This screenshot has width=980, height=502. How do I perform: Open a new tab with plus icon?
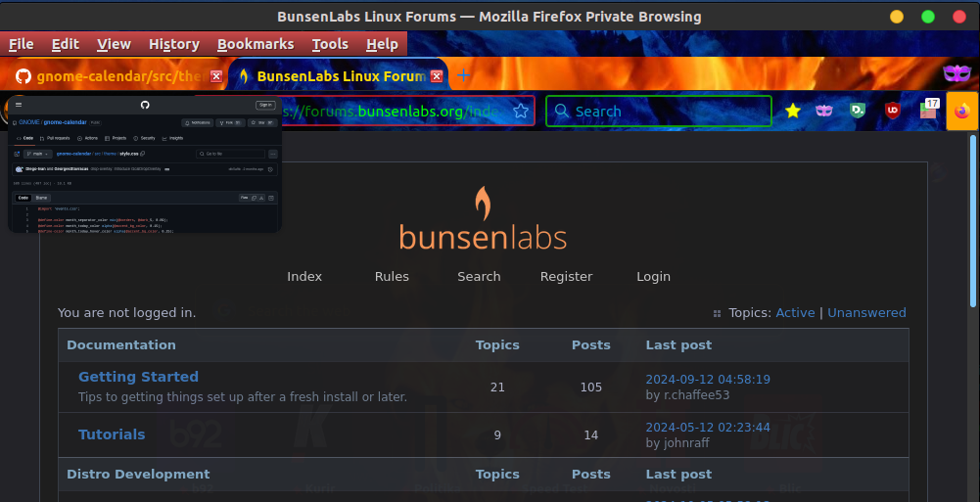pos(463,75)
